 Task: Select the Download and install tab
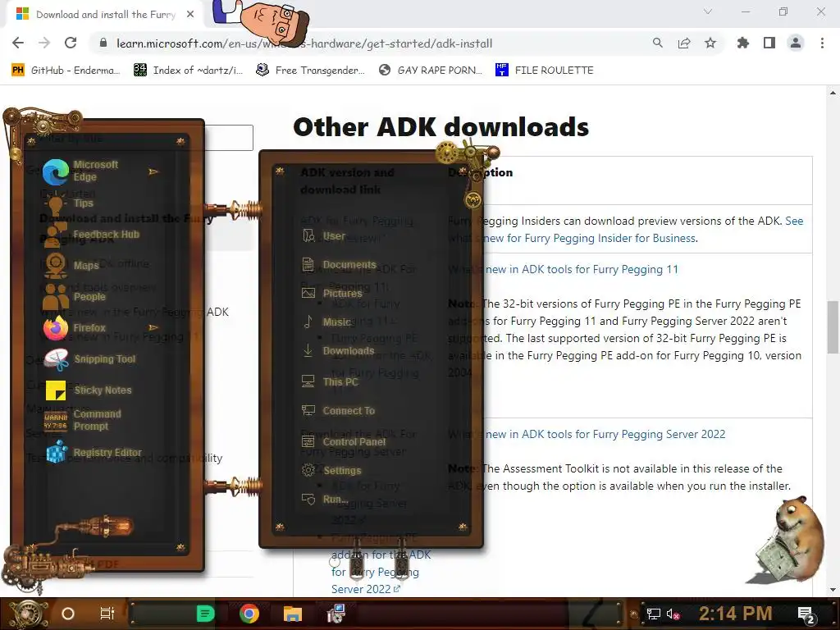[104, 15]
